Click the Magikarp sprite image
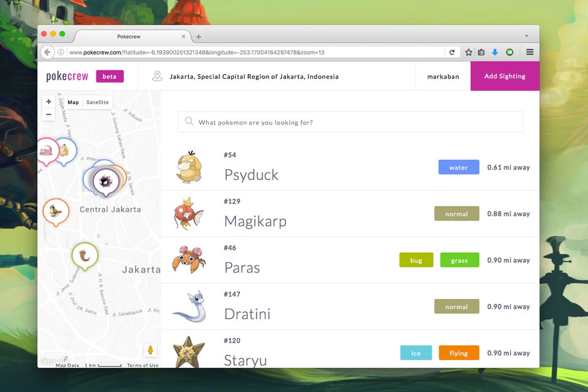Viewport: 588px width, 392px height. (x=188, y=213)
